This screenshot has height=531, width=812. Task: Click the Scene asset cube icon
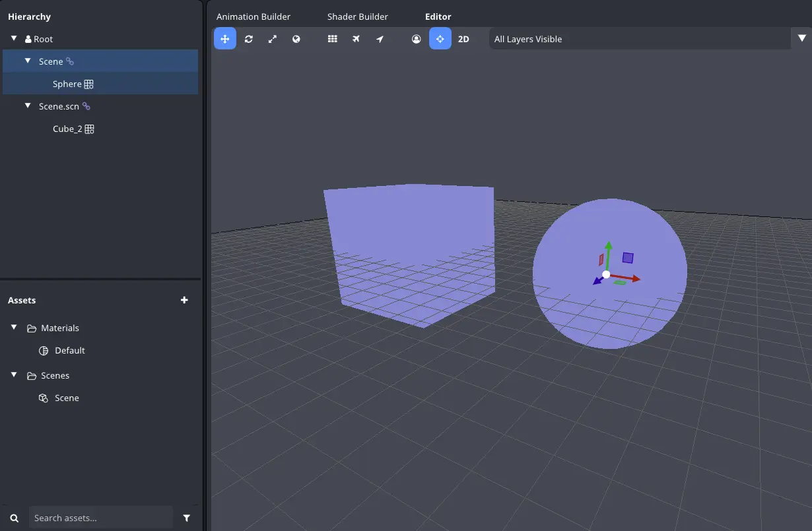(x=44, y=398)
